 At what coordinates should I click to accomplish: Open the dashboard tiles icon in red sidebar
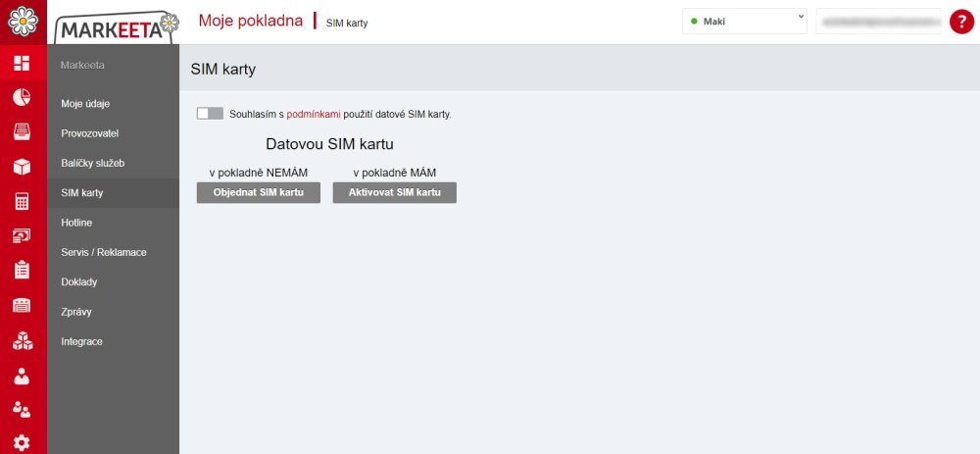22,63
